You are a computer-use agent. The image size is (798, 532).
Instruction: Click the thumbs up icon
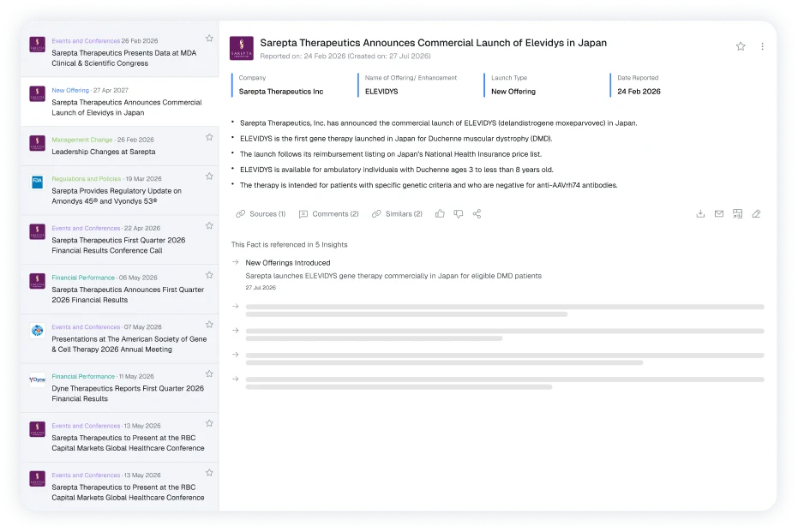tap(441, 213)
